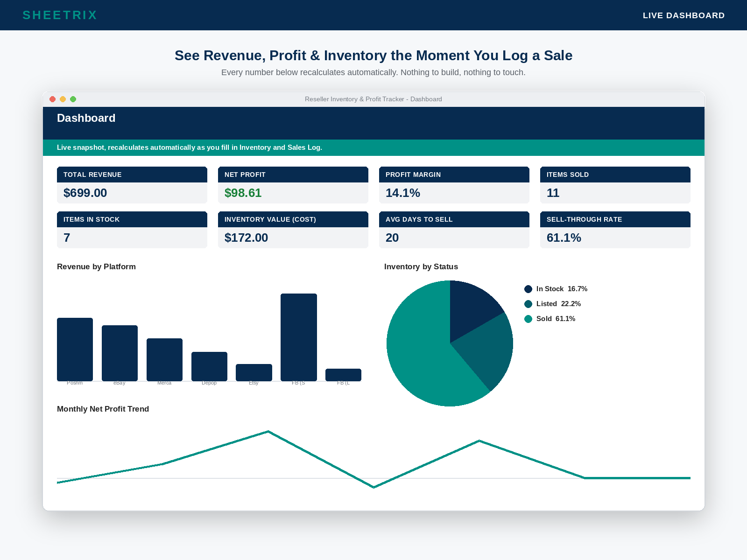Click the green maximize window dot
The width and height of the screenshot is (747, 560).
[x=73, y=99]
